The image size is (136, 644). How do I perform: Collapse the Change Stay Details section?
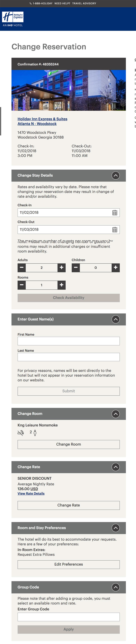[x=116, y=175]
